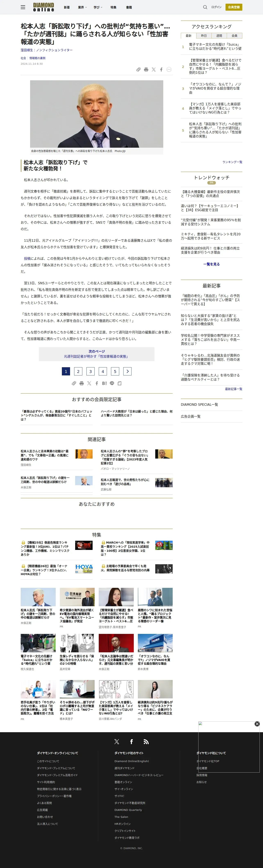Click the page/document icon after LINE
This screenshot has height=868, width=263.
[119, 383]
